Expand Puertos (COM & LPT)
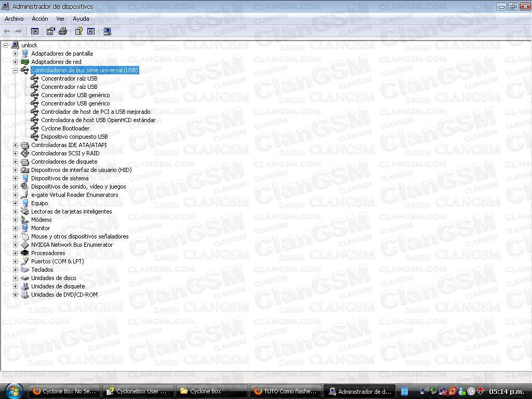 (x=15, y=261)
